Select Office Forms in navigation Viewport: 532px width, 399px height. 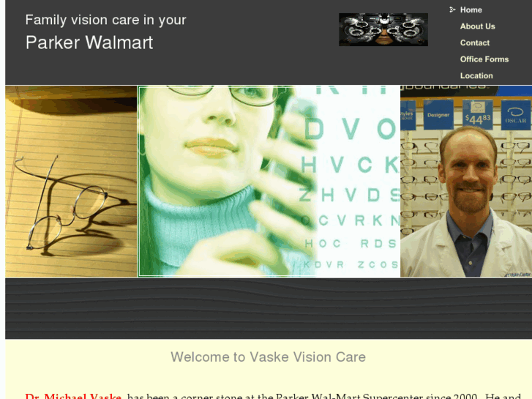tap(484, 59)
